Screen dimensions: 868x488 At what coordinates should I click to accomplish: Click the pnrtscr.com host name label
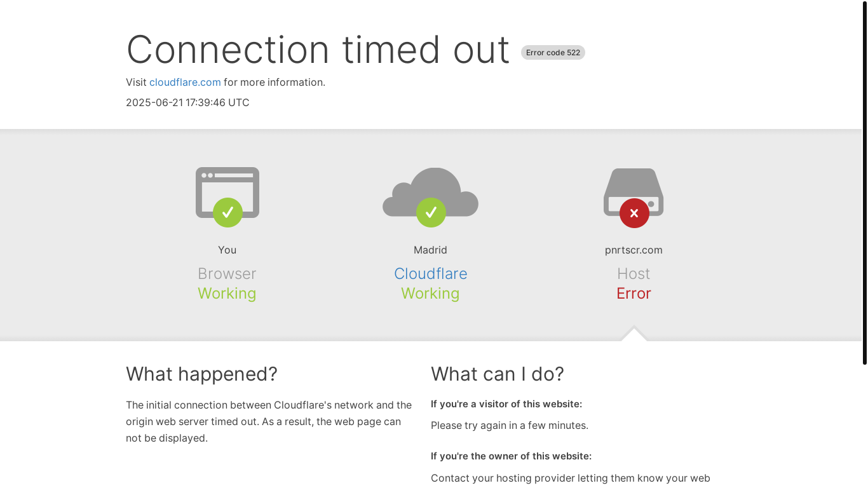pyautogui.click(x=634, y=250)
